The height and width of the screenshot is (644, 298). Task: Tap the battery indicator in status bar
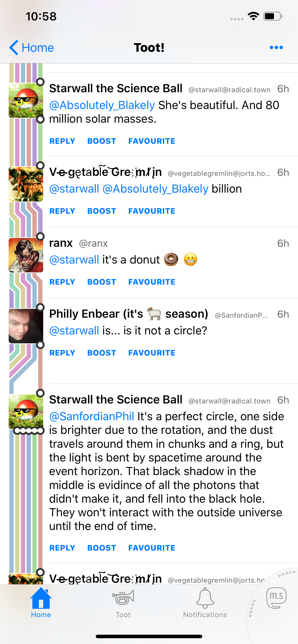pos(273,17)
